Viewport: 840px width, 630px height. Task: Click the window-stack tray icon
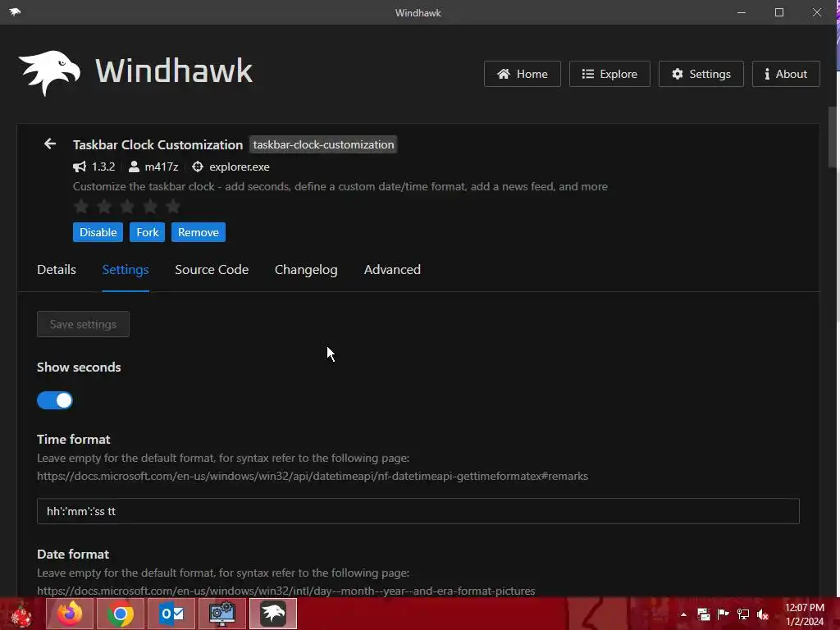pyautogui.click(x=703, y=614)
